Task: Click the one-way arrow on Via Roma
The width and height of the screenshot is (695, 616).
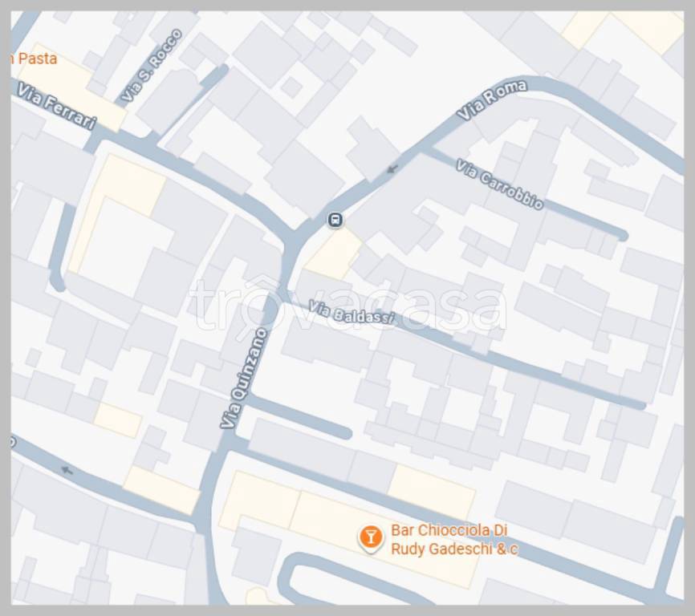Action: tap(392, 168)
